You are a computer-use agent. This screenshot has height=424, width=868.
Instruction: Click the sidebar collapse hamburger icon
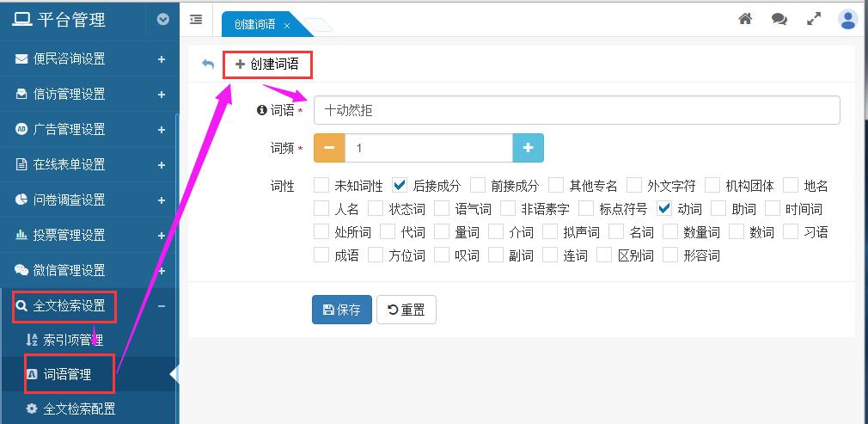click(196, 19)
